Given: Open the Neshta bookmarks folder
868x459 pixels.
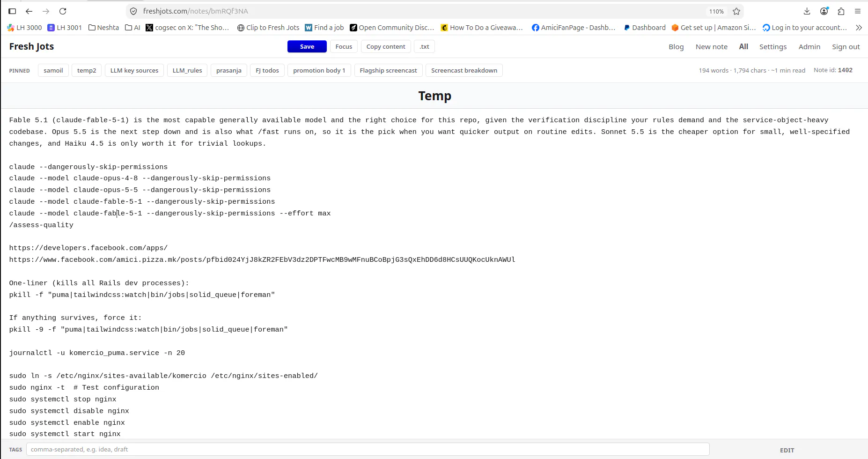Looking at the screenshot, I should click(103, 28).
